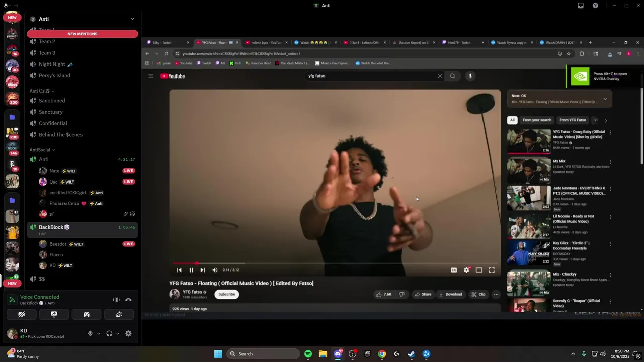Image resolution: width=644 pixels, height=362 pixels.
Task: Toggle closed captions on the video
Action: 454,270
